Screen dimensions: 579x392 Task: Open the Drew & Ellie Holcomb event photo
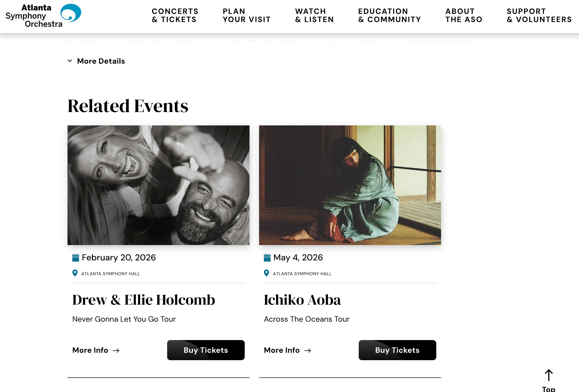[x=159, y=185]
